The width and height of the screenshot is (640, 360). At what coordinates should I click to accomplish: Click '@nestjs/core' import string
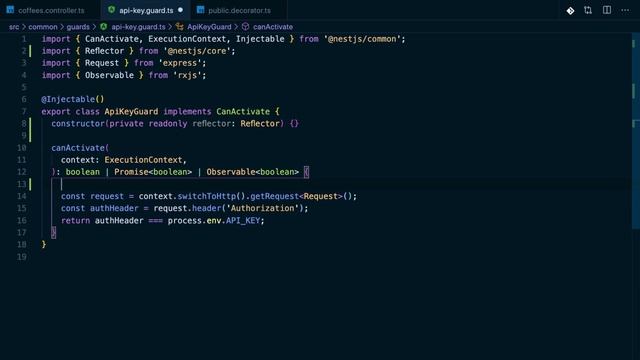[197, 51]
